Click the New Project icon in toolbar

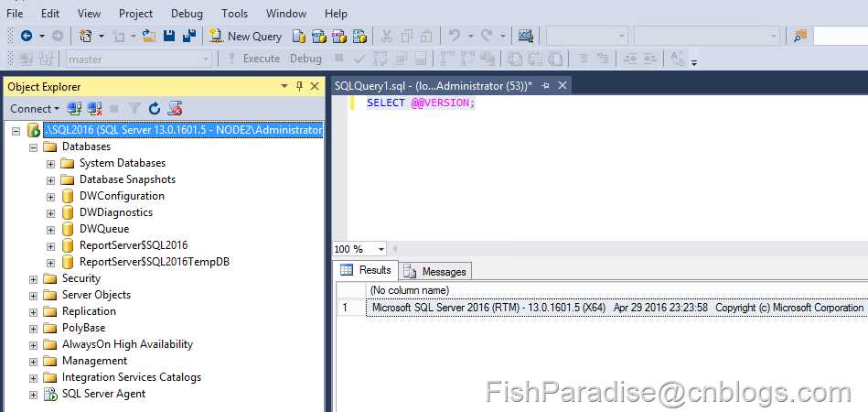coord(86,37)
